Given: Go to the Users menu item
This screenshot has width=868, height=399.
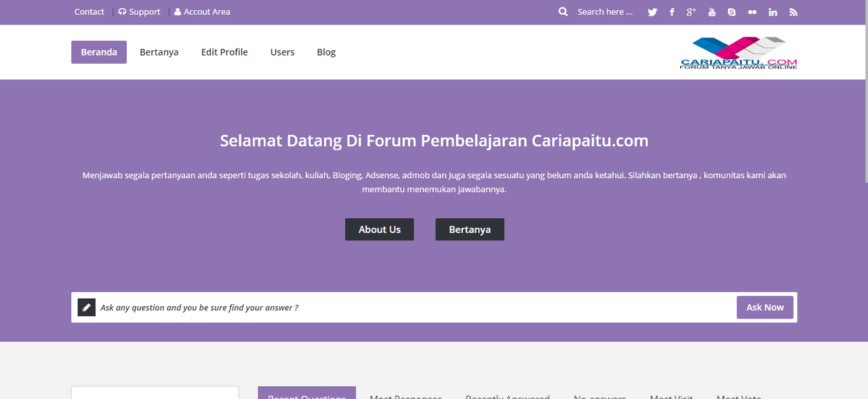Looking at the screenshot, I should pyautogui.click(x=282, y=52).
